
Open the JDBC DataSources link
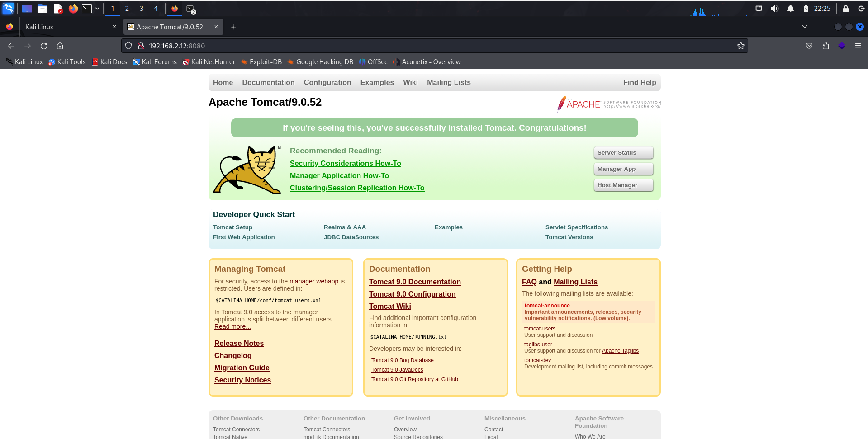click(x=351, y=237)
